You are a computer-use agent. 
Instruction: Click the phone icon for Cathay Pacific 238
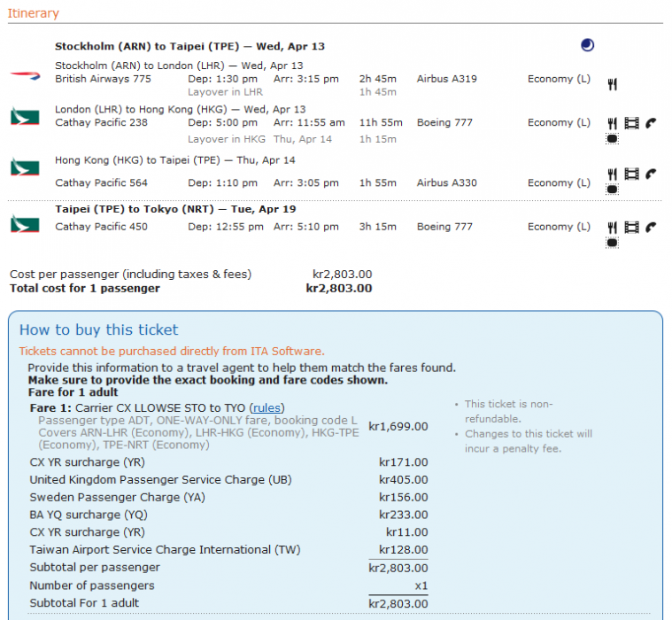point(651,124)
